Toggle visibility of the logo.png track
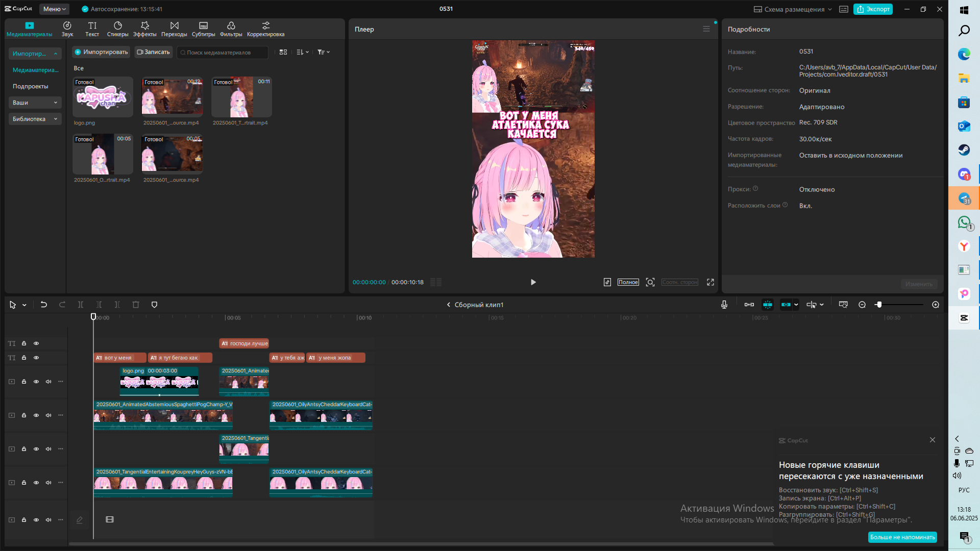Image resolution: width=980 pixels, height=551 pixels. (x=36, y=382)
